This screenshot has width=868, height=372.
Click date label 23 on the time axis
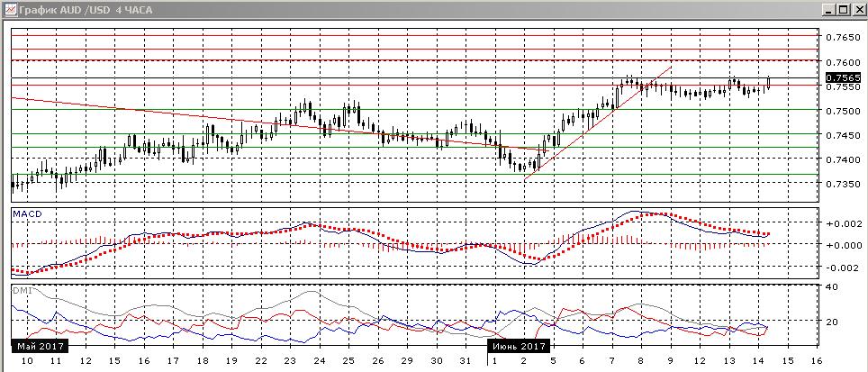[290, 361]
